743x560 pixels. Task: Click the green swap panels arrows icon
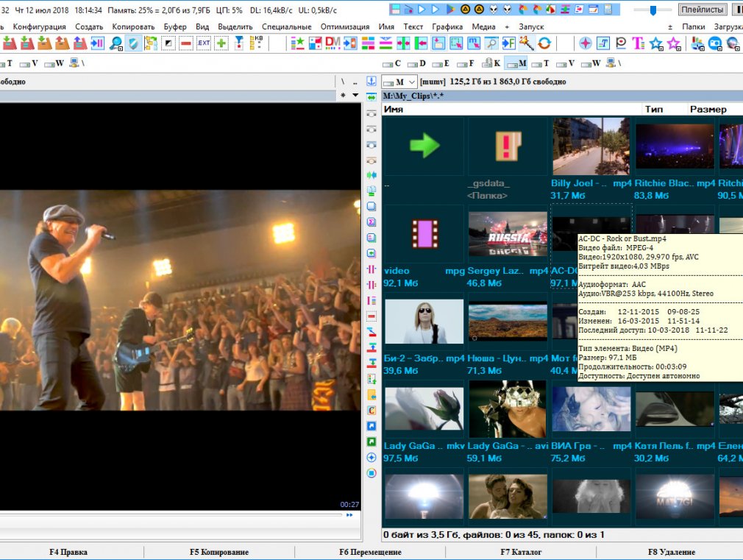[x=371, y=96]
